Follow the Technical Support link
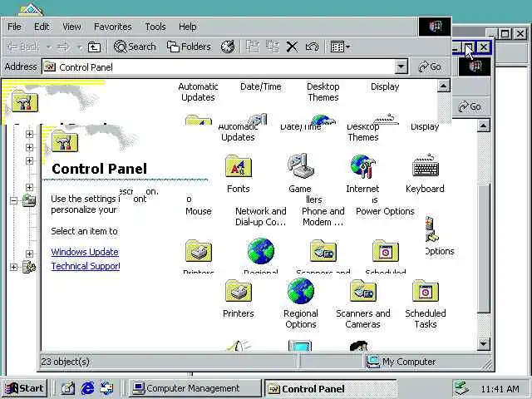 coord(86,266)
